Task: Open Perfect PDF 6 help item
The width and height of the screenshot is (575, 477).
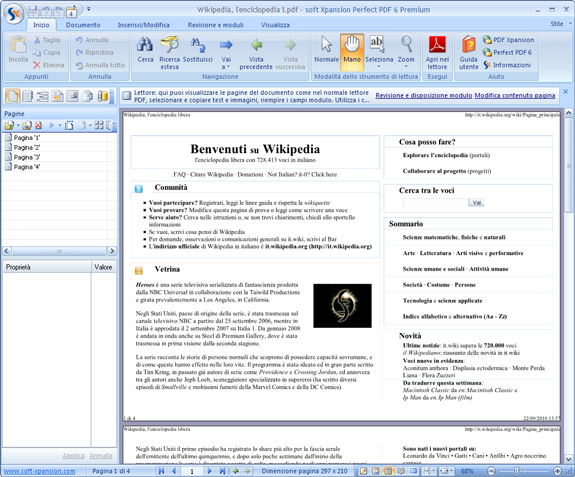Action: coord(507,52)
